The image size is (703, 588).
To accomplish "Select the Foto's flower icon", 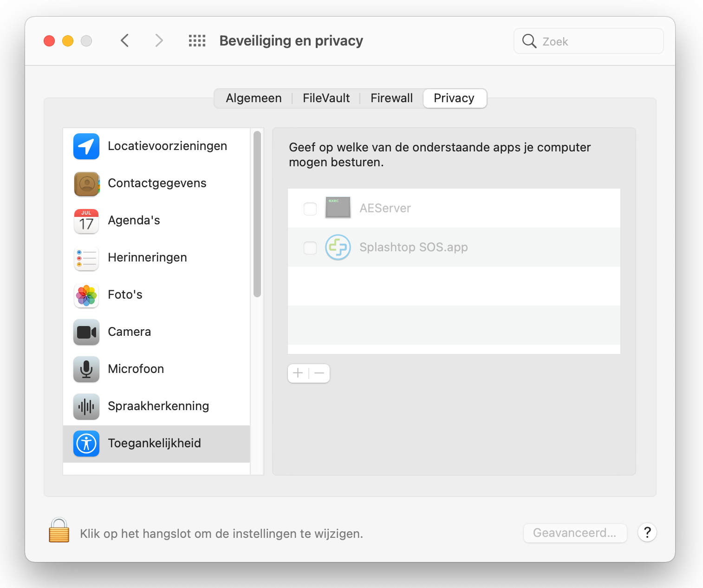I will coord(86,295).
